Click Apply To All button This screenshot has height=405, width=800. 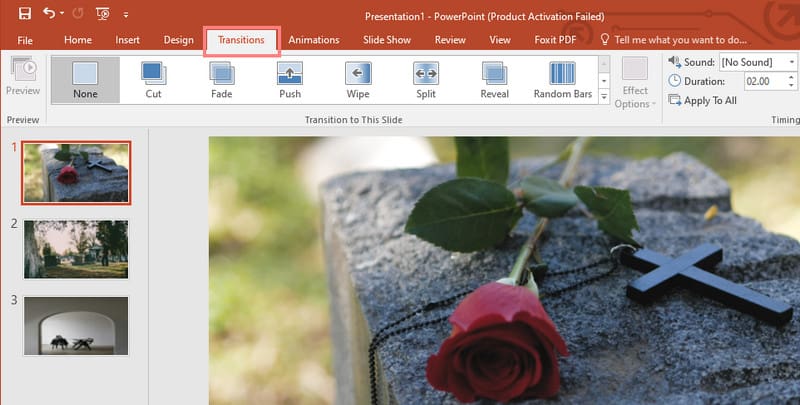point(702,100)
